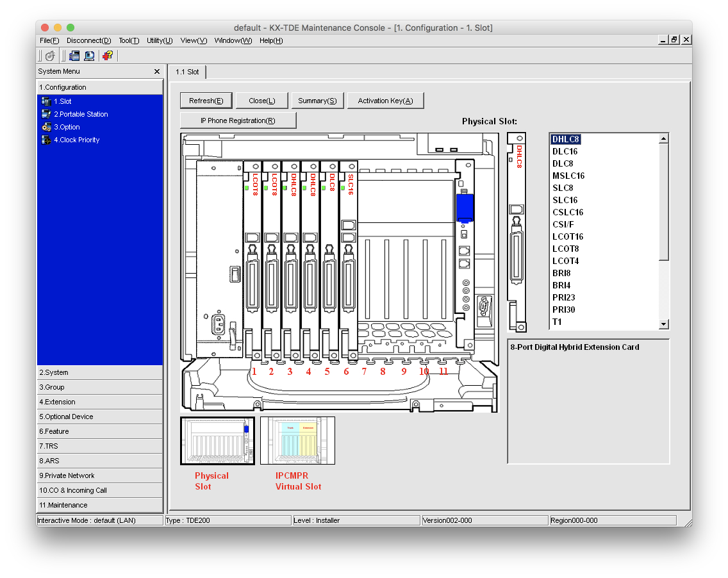The height and width of the screenshot is (578, 728).
Task: Click the card list scroll down arrow
Action: pos(664,324)
